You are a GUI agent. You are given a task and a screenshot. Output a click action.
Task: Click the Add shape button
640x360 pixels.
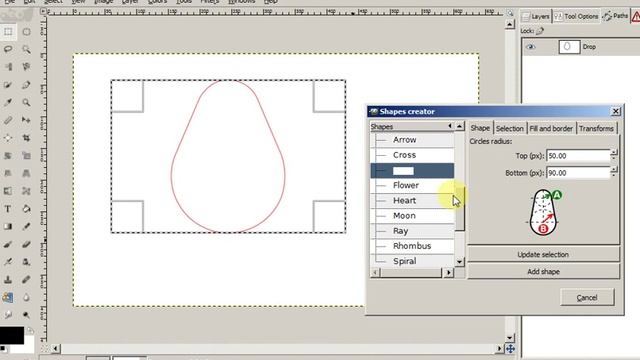point(543,271)
